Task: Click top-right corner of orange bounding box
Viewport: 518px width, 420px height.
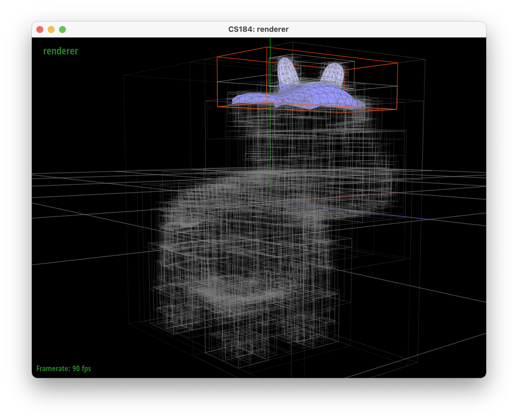Action: point(398,63)
